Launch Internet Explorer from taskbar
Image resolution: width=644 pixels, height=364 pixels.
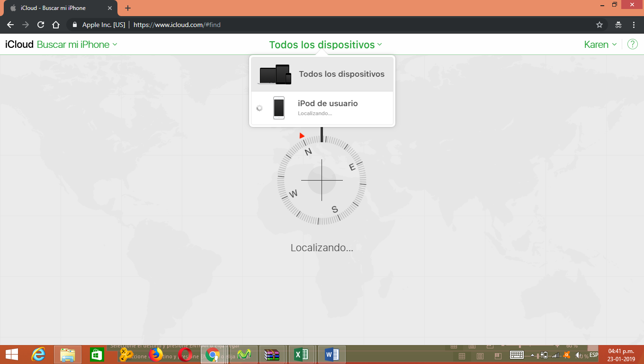point(38,355)
